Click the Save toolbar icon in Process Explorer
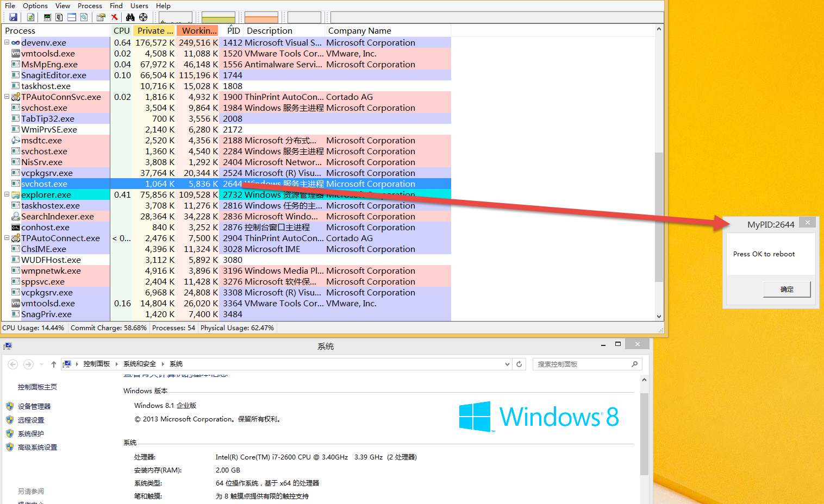824x504 pixels. pos(13,17)
